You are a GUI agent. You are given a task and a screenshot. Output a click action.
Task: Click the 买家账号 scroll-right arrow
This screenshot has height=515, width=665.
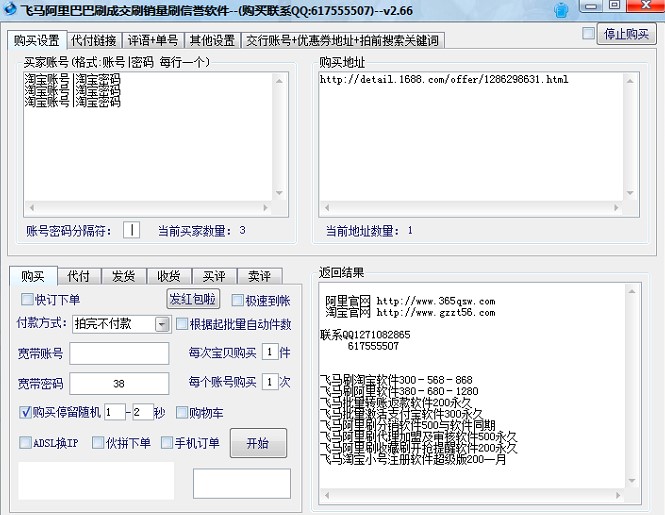265,207
